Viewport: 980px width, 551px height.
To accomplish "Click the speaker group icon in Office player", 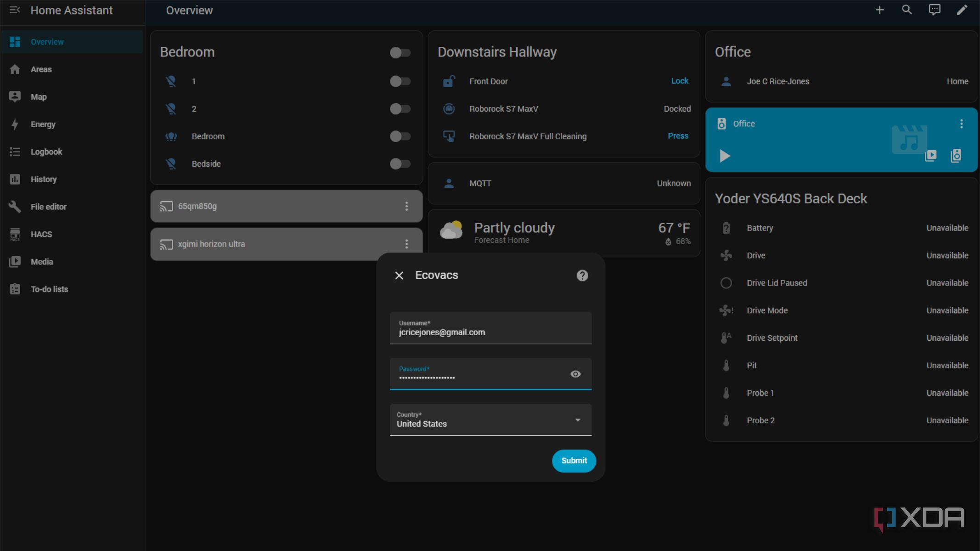I will 956,156.
